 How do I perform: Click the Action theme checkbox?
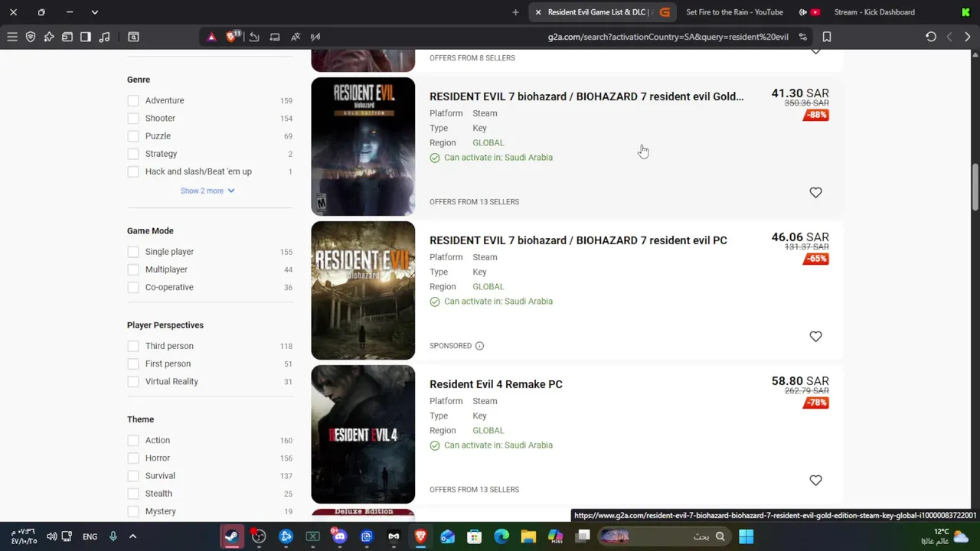pyautogui.click(x=133, y=440)
